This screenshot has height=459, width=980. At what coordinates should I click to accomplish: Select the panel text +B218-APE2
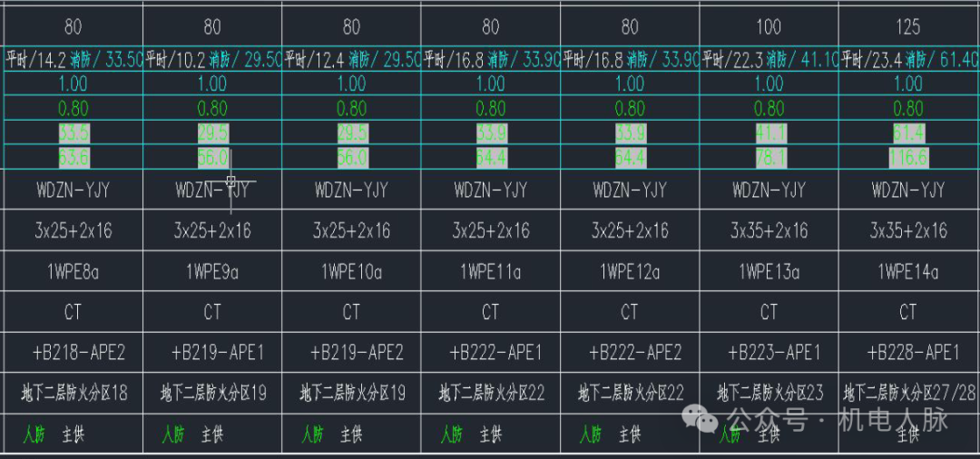73,352
